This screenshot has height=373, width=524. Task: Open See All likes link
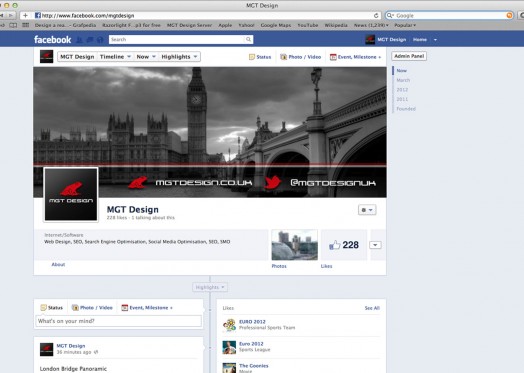click(372, 308)
